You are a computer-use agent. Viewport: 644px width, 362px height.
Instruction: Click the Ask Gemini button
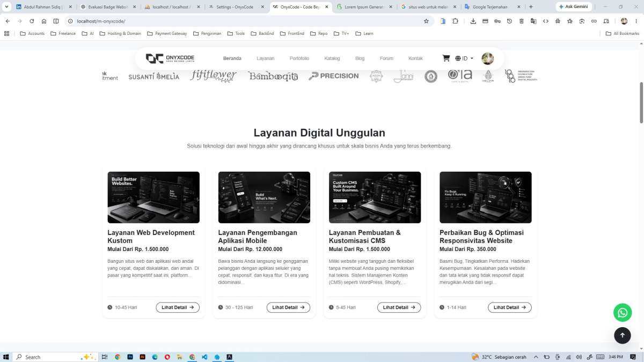[573, 7]
